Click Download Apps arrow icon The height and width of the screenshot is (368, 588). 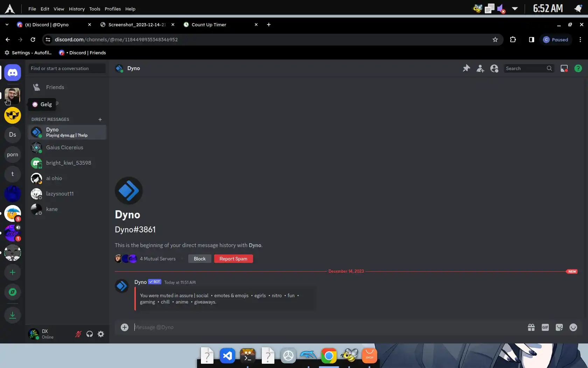(x=13, y=315)
